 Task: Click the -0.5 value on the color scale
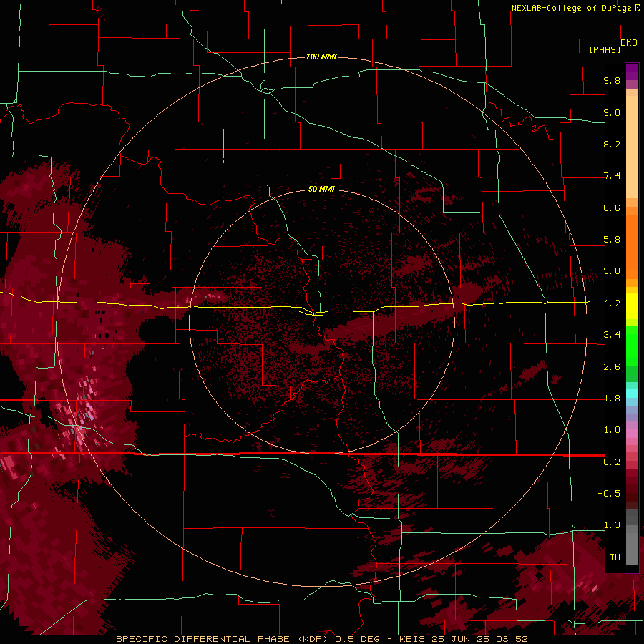point(609,494)
